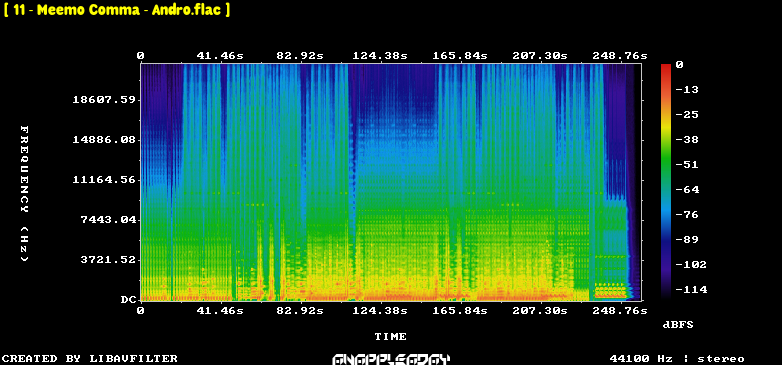
Task: Click the 3721.52 frequency axis label
Action: [x=108, y=259]
